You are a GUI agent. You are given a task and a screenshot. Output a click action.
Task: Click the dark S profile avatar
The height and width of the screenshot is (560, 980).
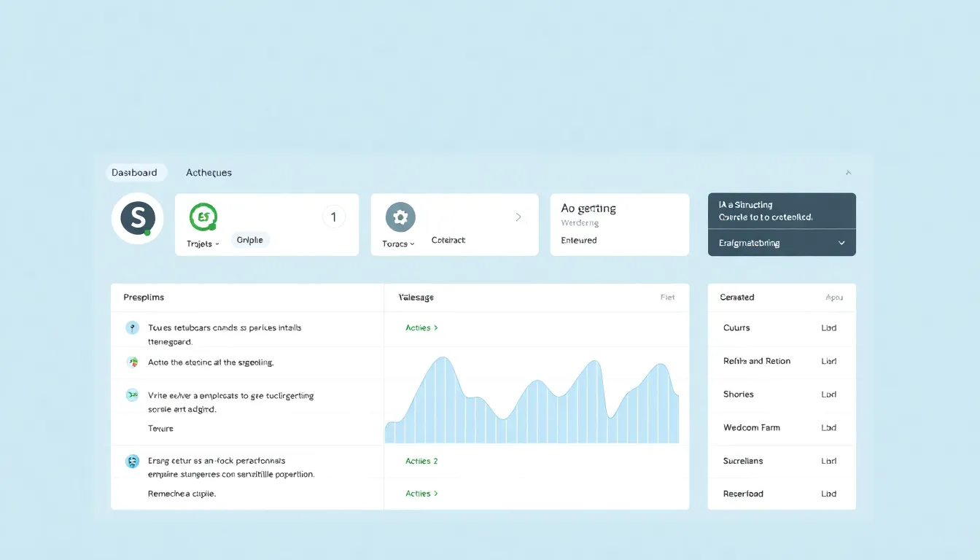pos(138,218)
